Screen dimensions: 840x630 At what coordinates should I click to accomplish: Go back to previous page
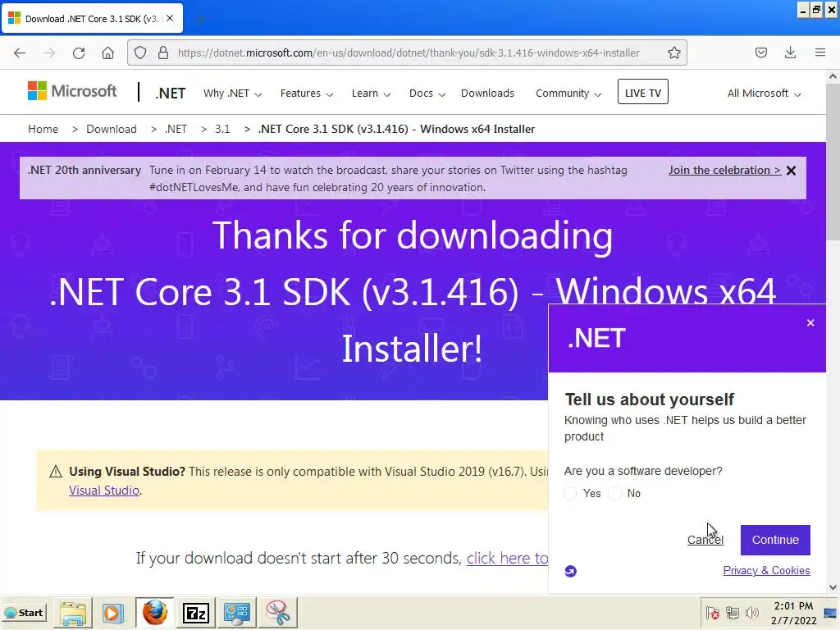pos(20,52)
